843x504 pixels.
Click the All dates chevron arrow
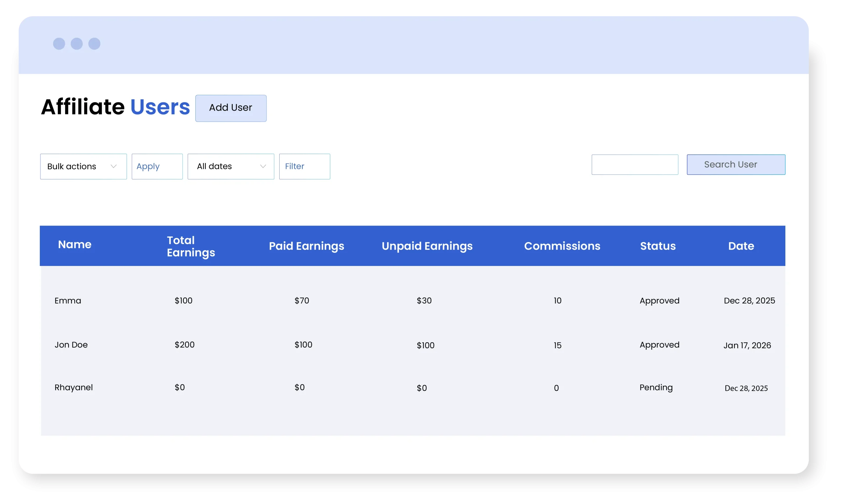(263, 167)
